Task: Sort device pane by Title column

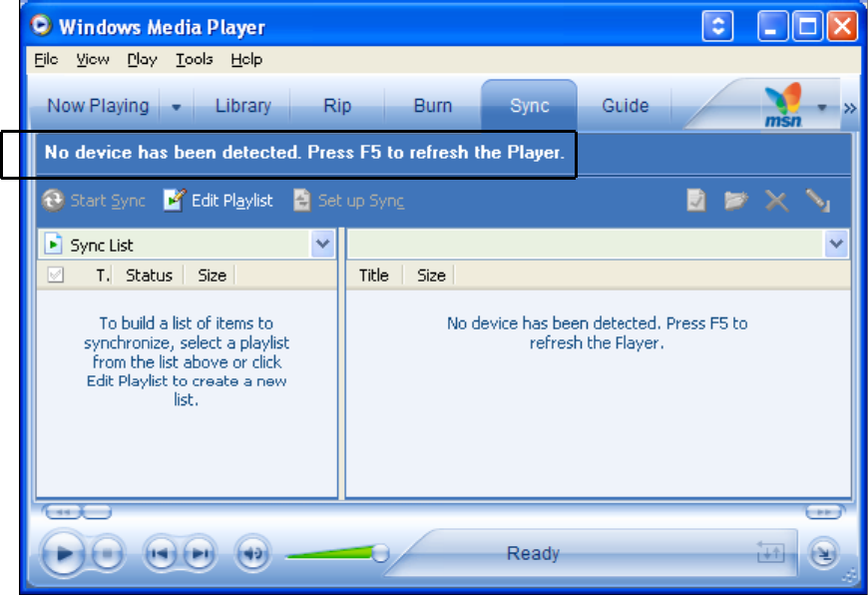Action: 374,275
